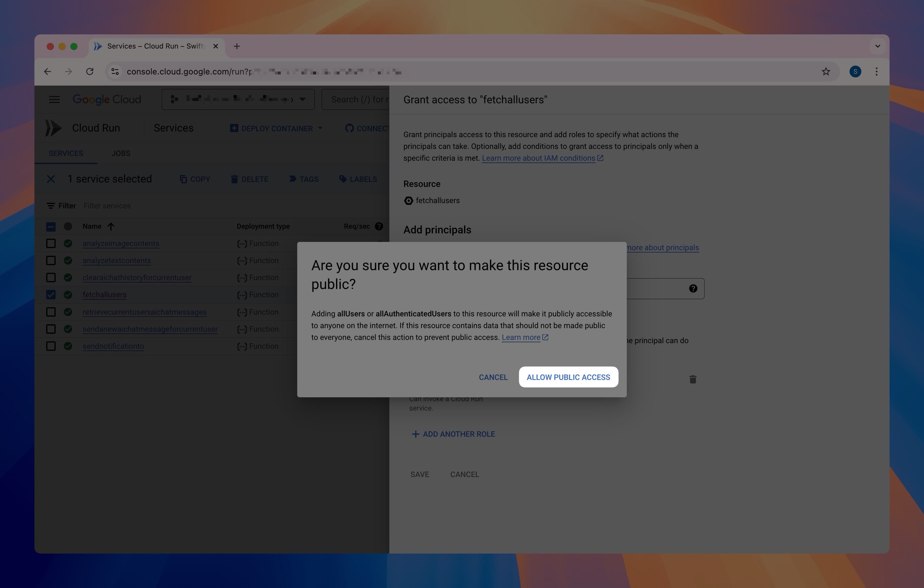Click the Labels action
Image resolution: width=924 pixels, height=588 pixels.
pyautogui.click(x=358, y=179)
